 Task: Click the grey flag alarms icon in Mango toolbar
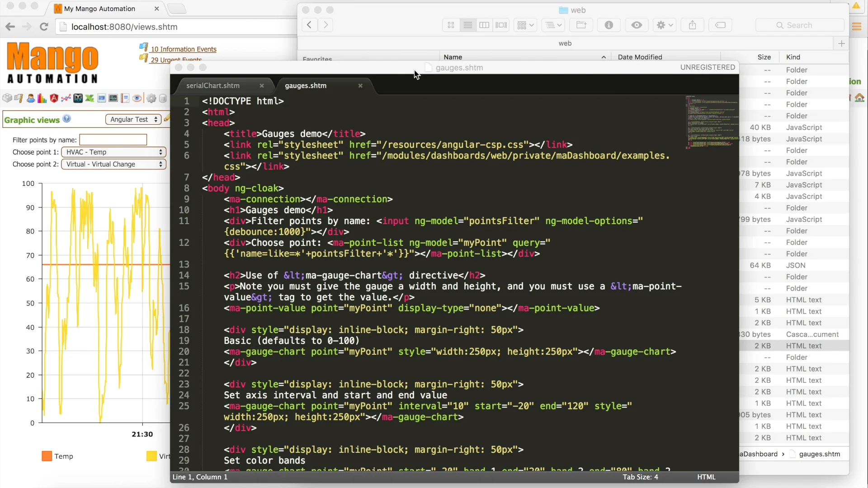pyautogui.click(x=19, y=98)
